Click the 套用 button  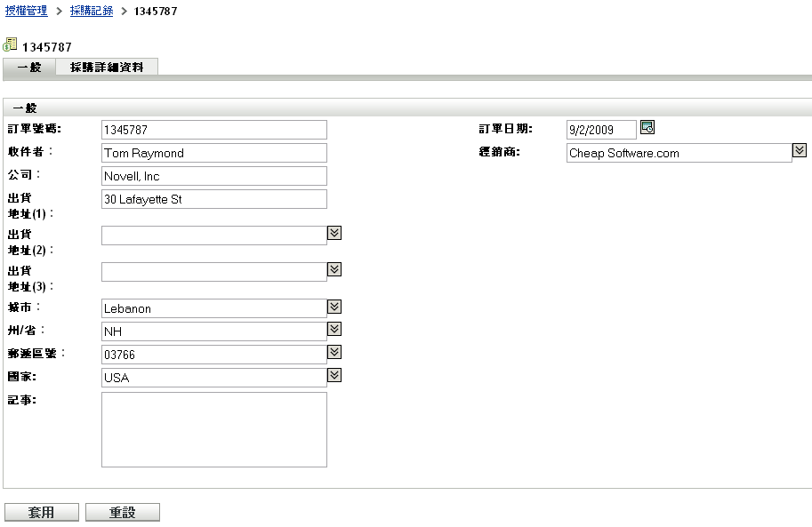point(42,513)
